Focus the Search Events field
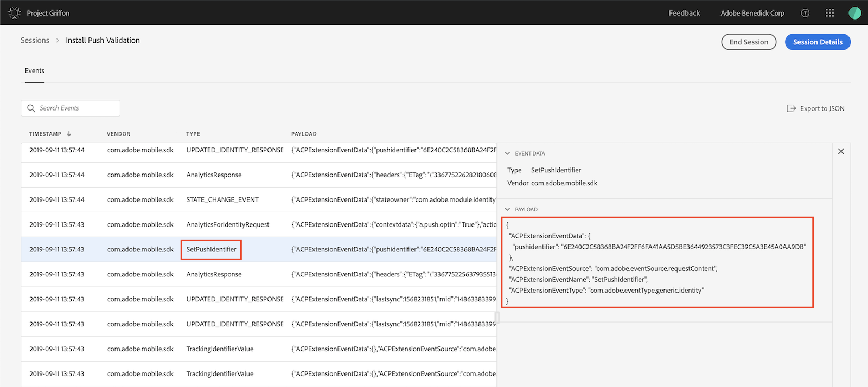Screen dimensions: 868x387 pyautogui.click(x=71, y=108)
